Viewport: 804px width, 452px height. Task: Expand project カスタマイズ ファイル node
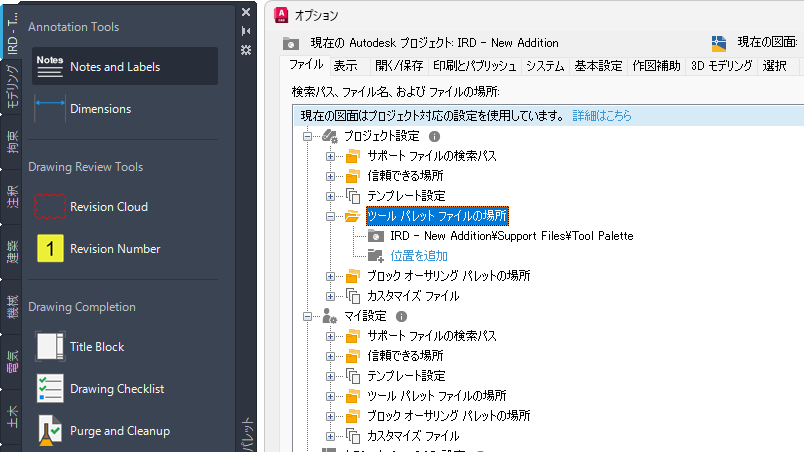(330, 296)
